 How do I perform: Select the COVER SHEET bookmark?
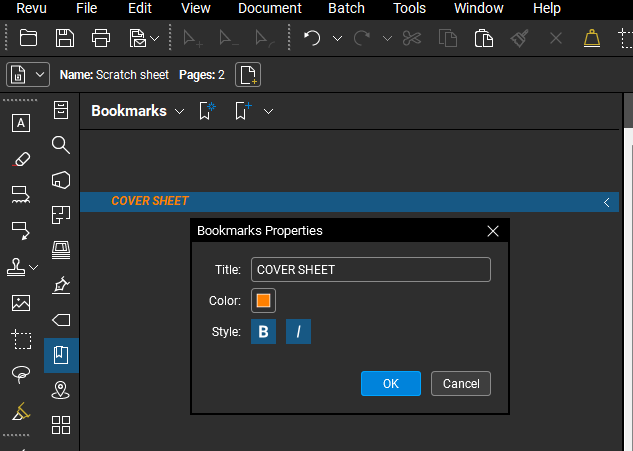pos(350,201)
